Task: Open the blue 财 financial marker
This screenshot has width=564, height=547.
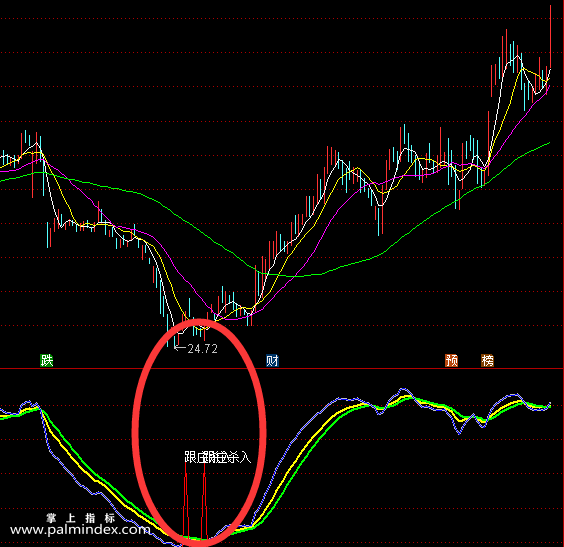Action: coord(272,360)
